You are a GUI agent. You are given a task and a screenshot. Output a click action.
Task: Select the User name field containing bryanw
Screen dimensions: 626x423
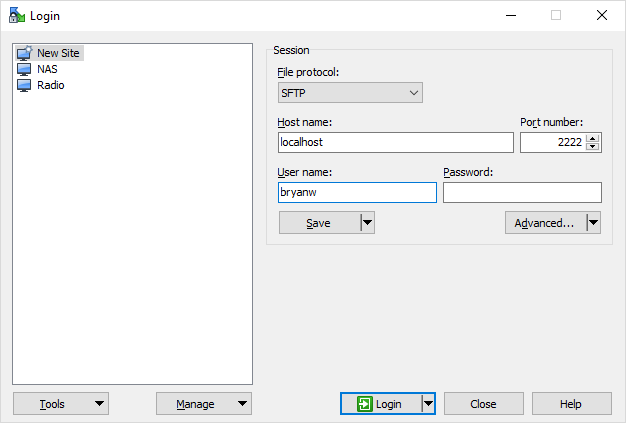357,193
